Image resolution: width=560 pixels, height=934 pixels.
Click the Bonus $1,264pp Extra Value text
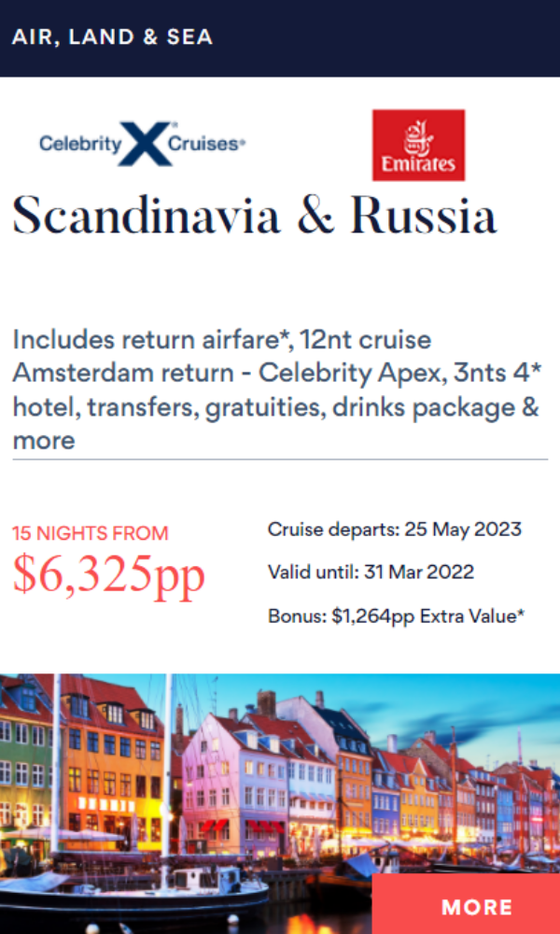(x=397, y=616)
